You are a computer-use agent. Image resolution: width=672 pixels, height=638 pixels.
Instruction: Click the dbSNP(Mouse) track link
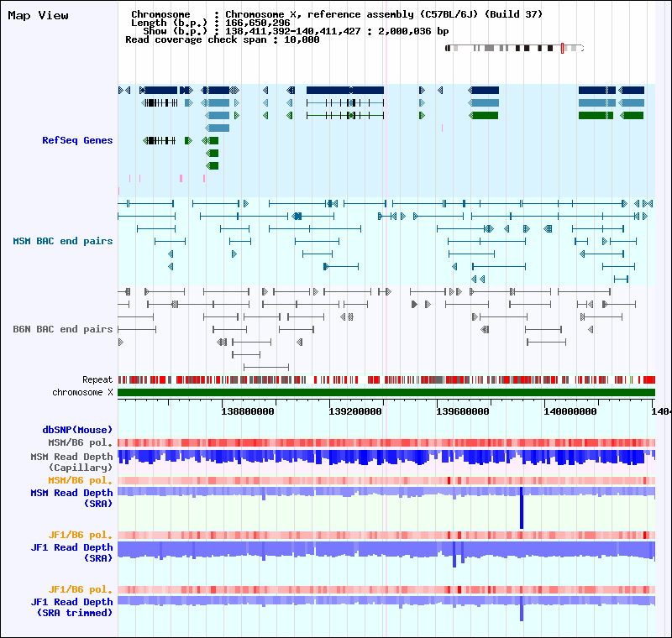click(x=77, y=430)
